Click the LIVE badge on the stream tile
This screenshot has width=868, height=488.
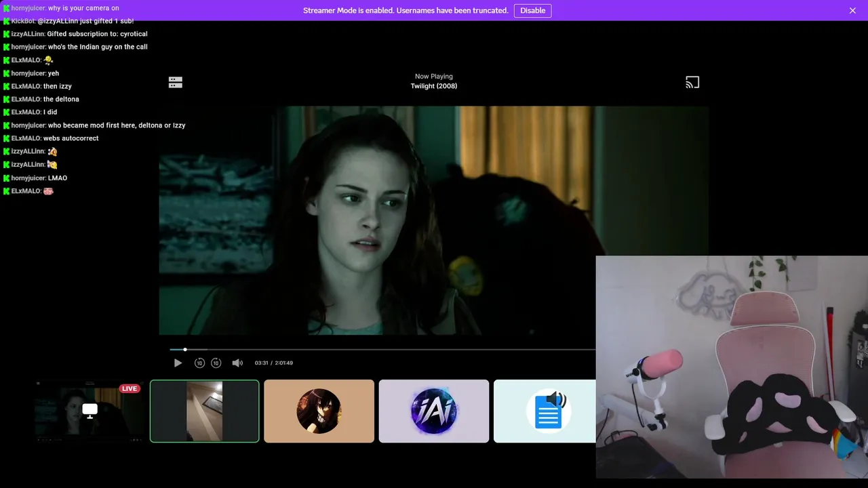click(130, 388)
